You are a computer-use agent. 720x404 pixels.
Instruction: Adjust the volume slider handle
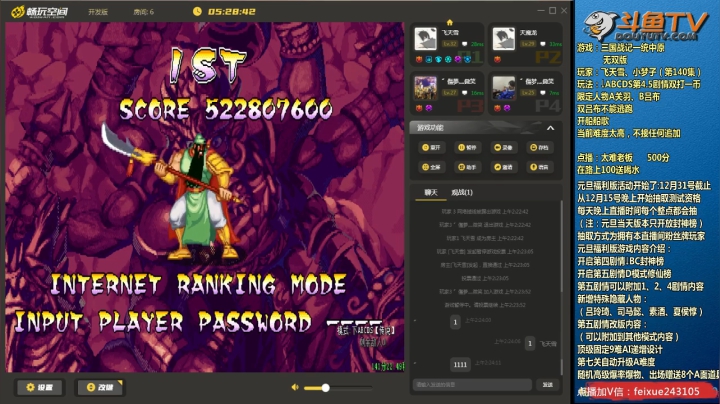click(325, 388)
